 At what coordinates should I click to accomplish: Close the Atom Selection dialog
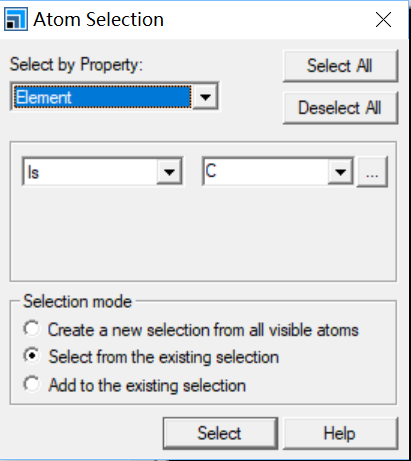pyautogui.click(x=383, y=20)
